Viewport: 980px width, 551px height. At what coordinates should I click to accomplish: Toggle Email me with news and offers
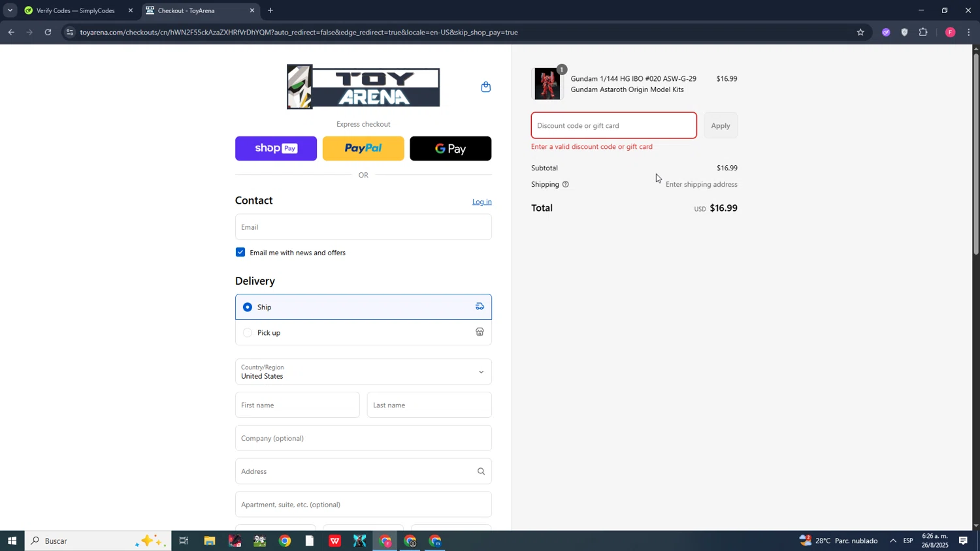[240, 252]
